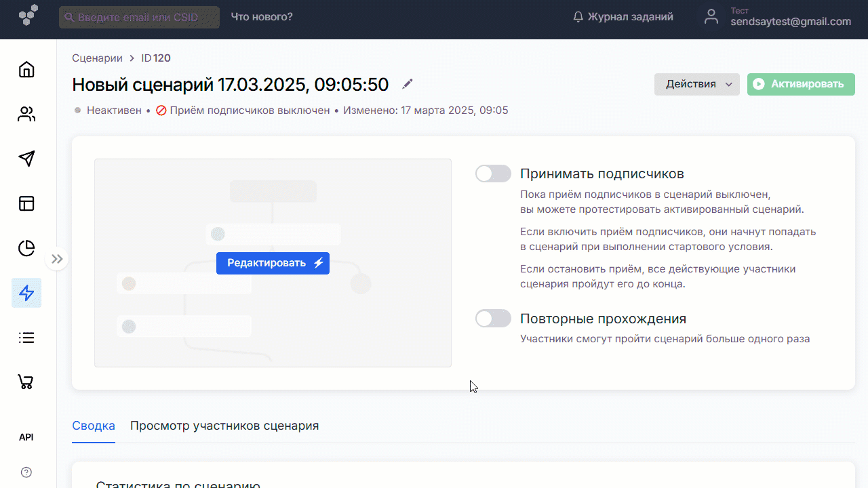Viewport: 868px width, 488px height.
Task: Expand the Действия dropdown
Action: click(x=696, y=84)
